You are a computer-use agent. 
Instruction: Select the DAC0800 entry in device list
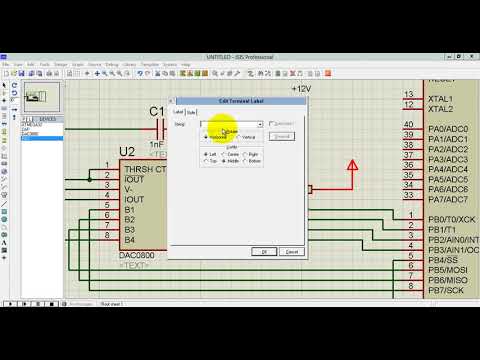coord(30,134)
